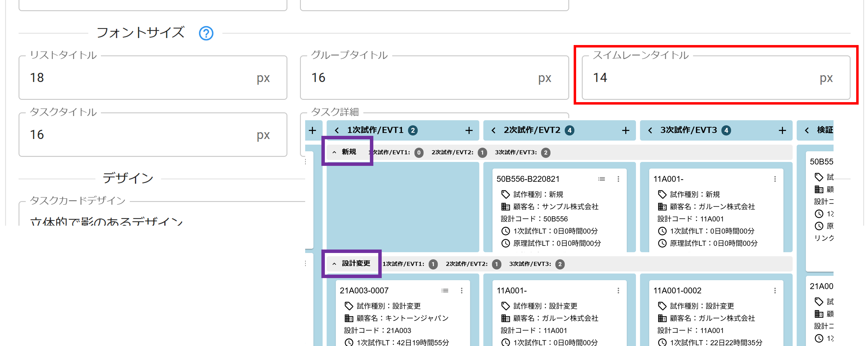Screen dimensions: 868x346
Task: Click the リストタイトル font size field
Action: (153, 78)
